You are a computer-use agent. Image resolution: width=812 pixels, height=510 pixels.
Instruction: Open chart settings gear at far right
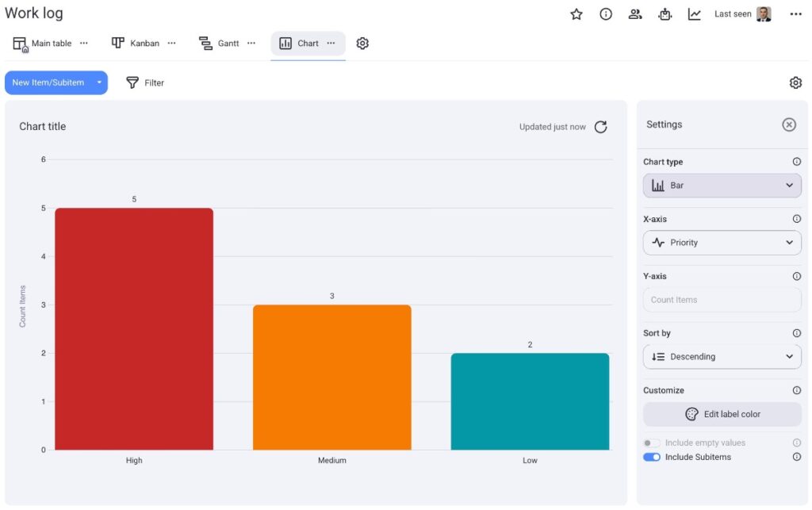795,82
